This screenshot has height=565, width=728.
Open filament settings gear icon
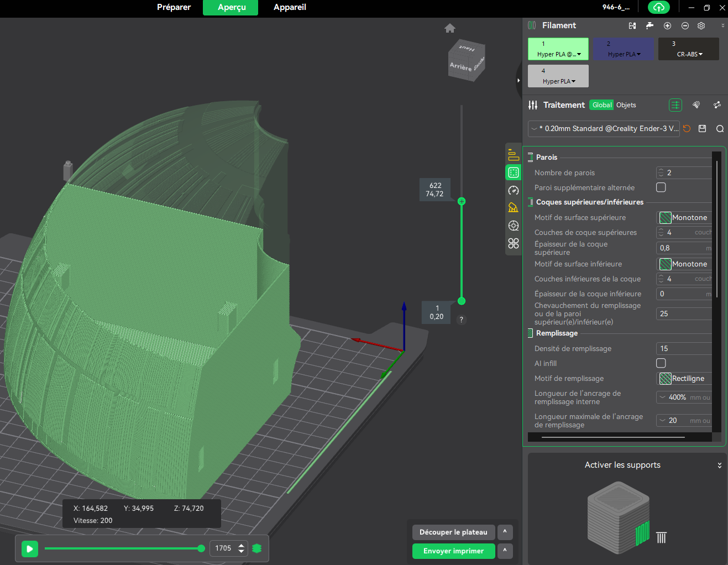(701, 25)
